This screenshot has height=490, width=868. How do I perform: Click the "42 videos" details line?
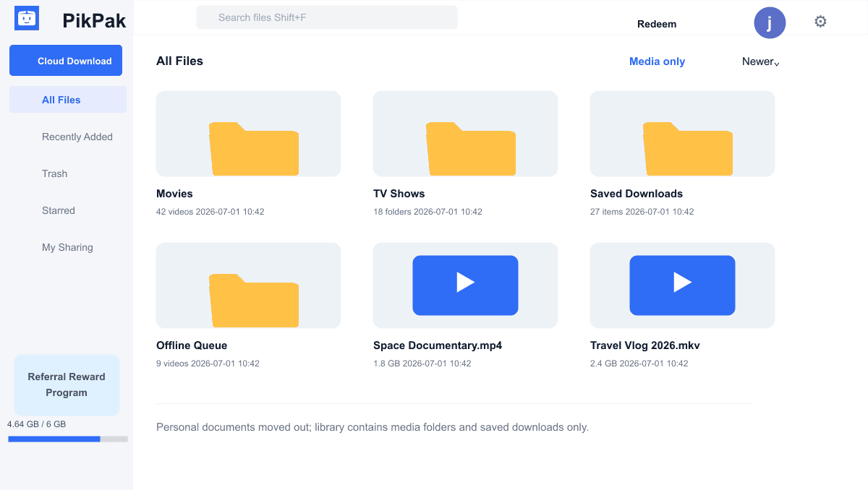tap(210, 212)
